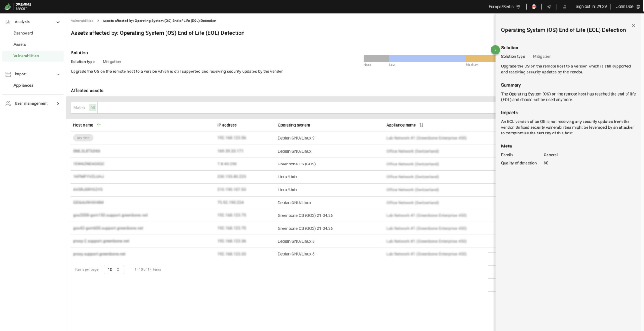Toggle the Match All filter chip
This screenshot has width=644, height=331.
(x=92, y=108)
